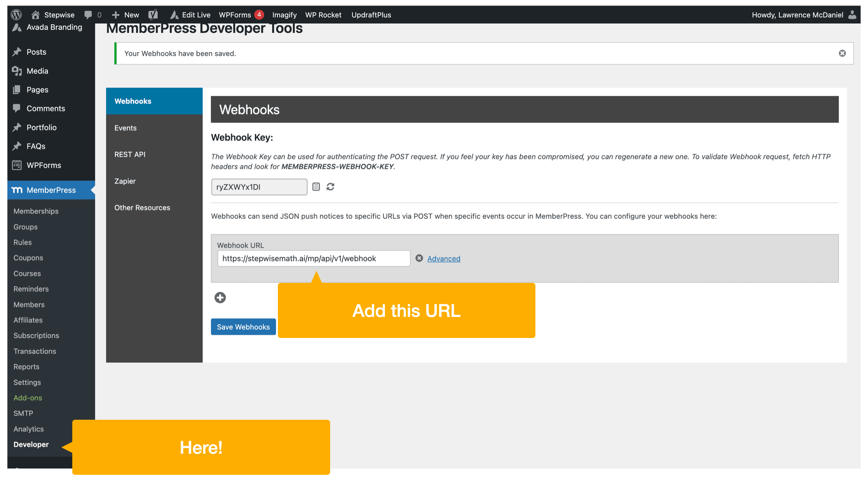Screen dimensions: 868x485
Task: Remove the stepwisemath webhook URL
Action: 419,258
